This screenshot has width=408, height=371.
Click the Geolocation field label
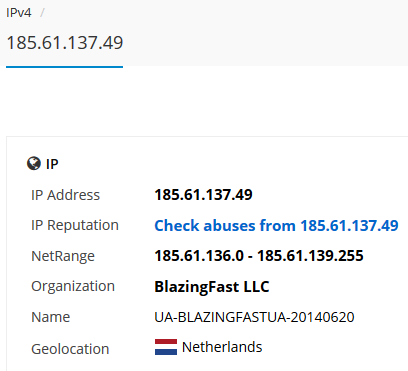[70, 349]
